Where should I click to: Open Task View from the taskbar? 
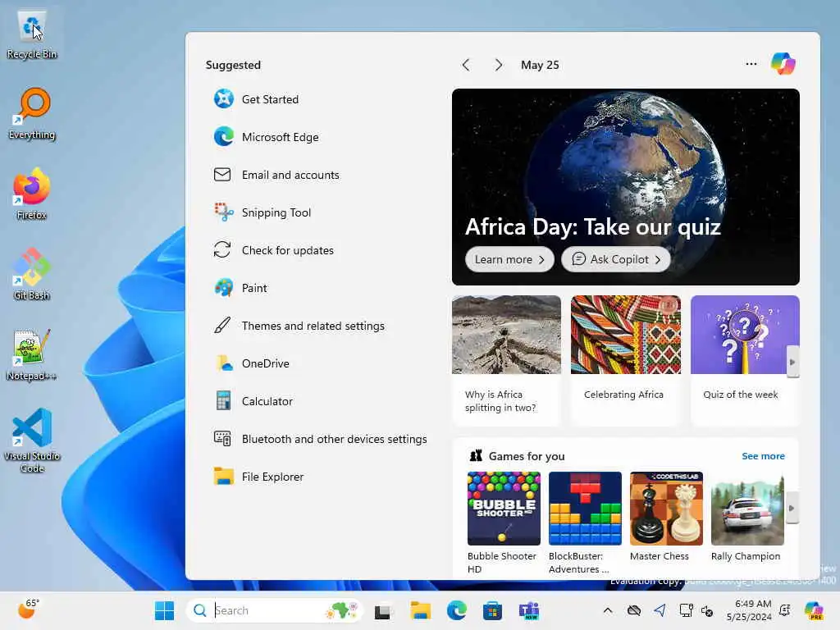click(383, 610)
